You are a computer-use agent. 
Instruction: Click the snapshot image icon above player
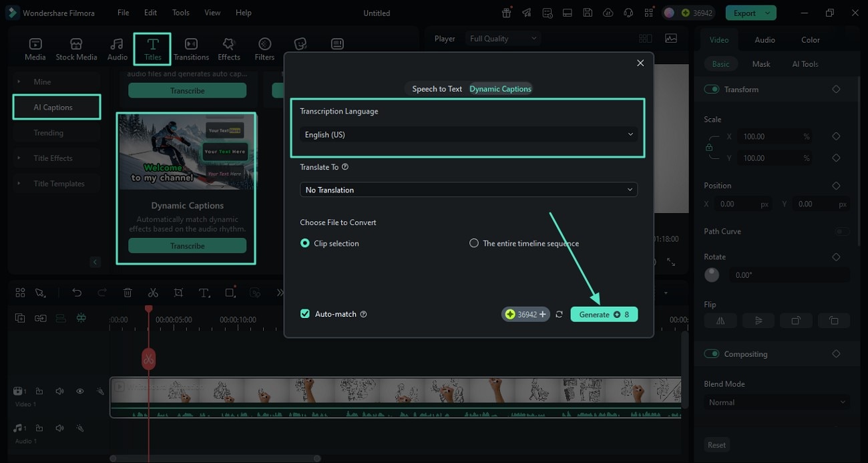coord(670,39)
